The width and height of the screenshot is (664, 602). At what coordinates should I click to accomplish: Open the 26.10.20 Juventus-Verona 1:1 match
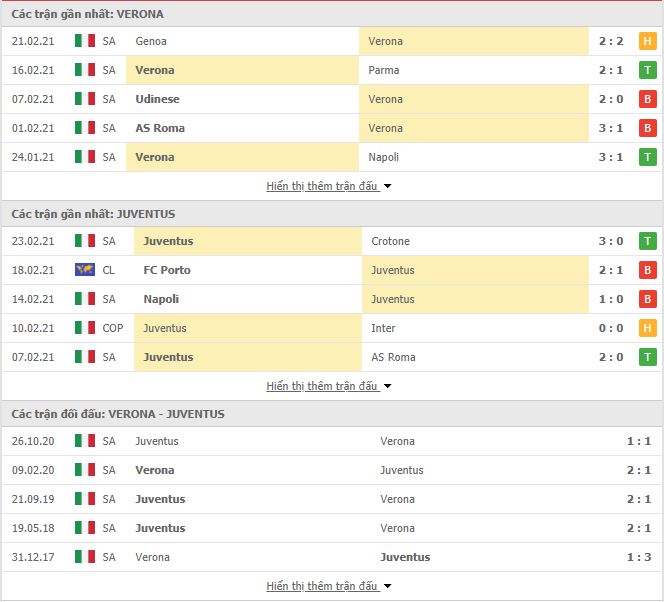tap(332, 441)
